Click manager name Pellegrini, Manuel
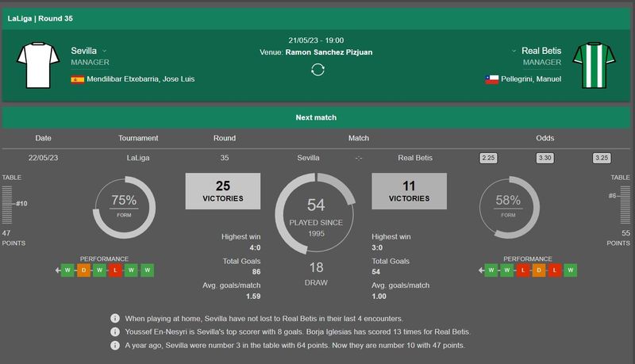 (531, 79)
